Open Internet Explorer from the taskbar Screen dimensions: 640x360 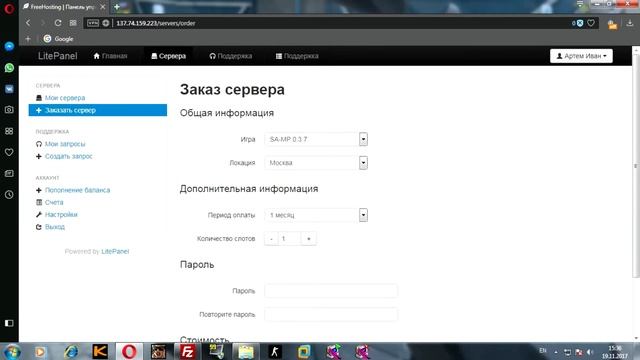pos(71,351)
